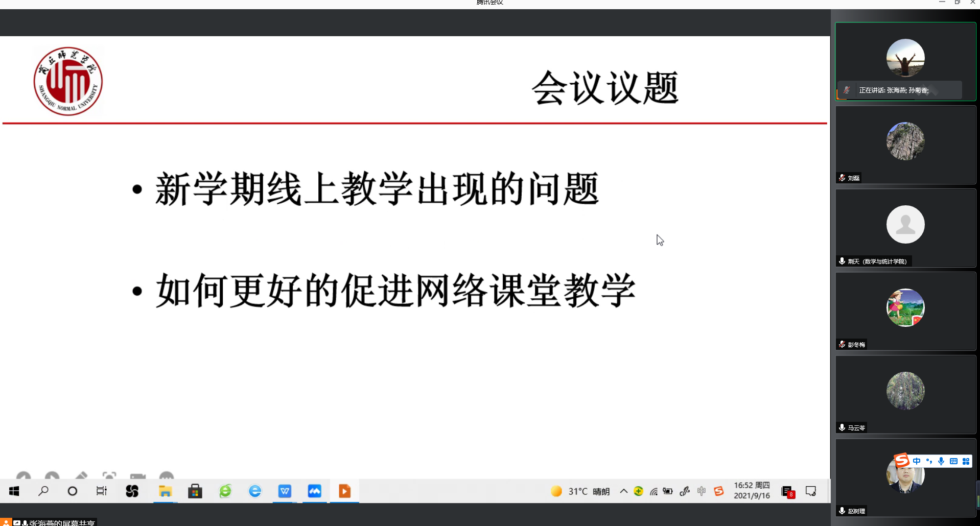Open the Windows notification action center

coord(811,491)
